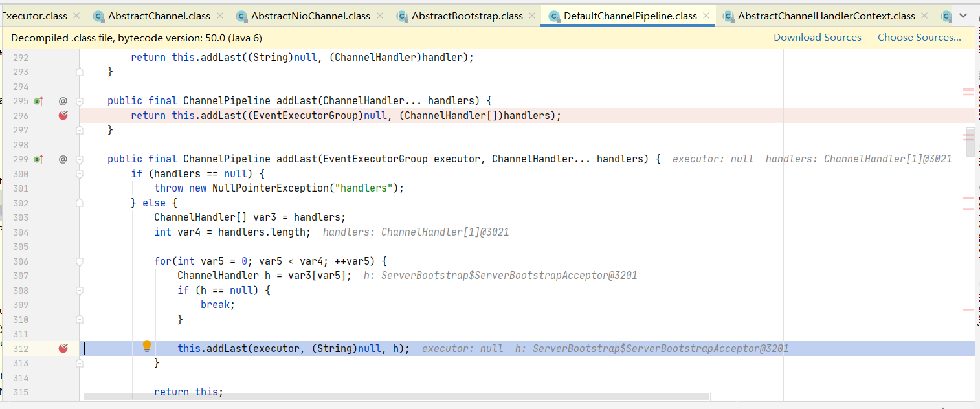The height and width of the screenshot is (409, 980).
Task: Collapse the if block on line 308
Action: pyautogui.click(x=80, y=291)
